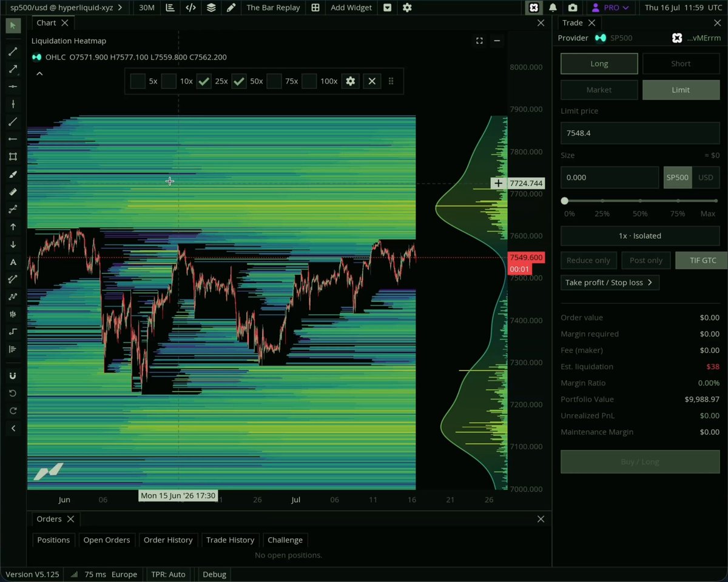Switch to the Order History tab
The height and width of the screenshot is (582, 728).
168,540
